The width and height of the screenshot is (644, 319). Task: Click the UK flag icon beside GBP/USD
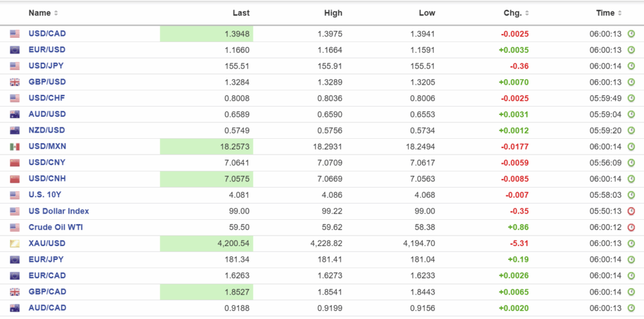click(x=14, y=82)
